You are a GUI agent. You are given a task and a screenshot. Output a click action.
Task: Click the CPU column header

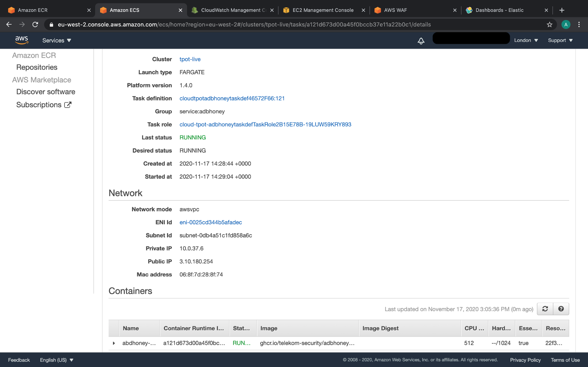474,328
